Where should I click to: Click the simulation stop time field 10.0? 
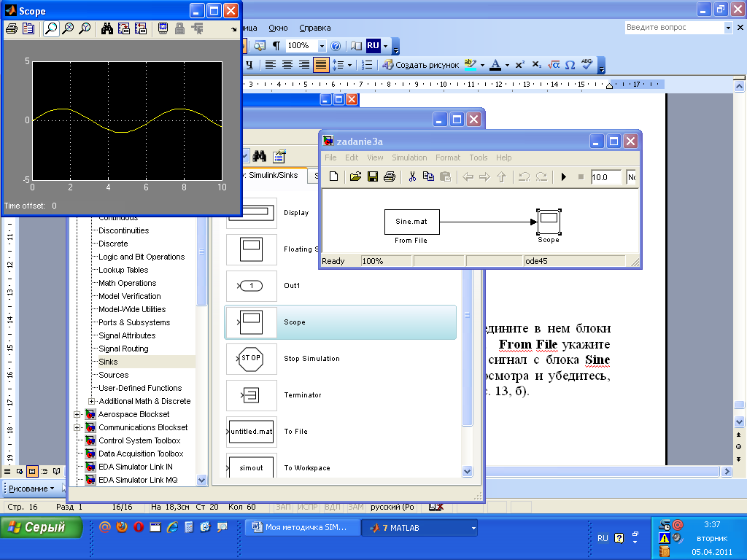point(606,177)
